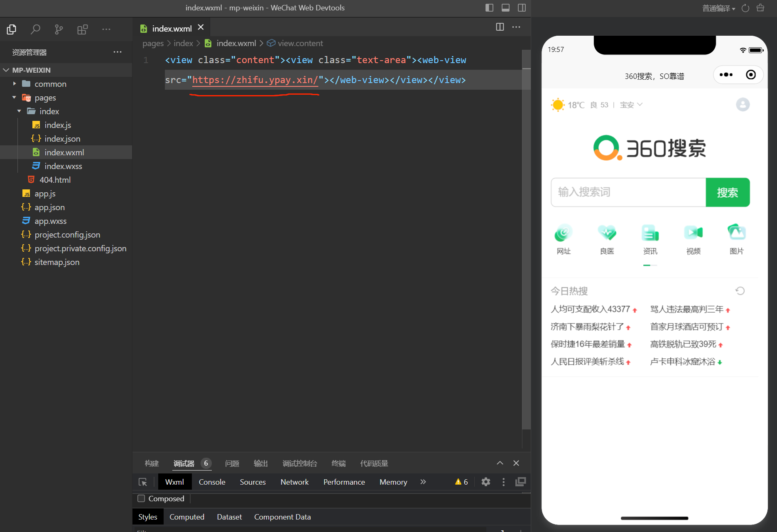
Task: Open DevTools settings gear icon
Action: [x=485, y=482]
